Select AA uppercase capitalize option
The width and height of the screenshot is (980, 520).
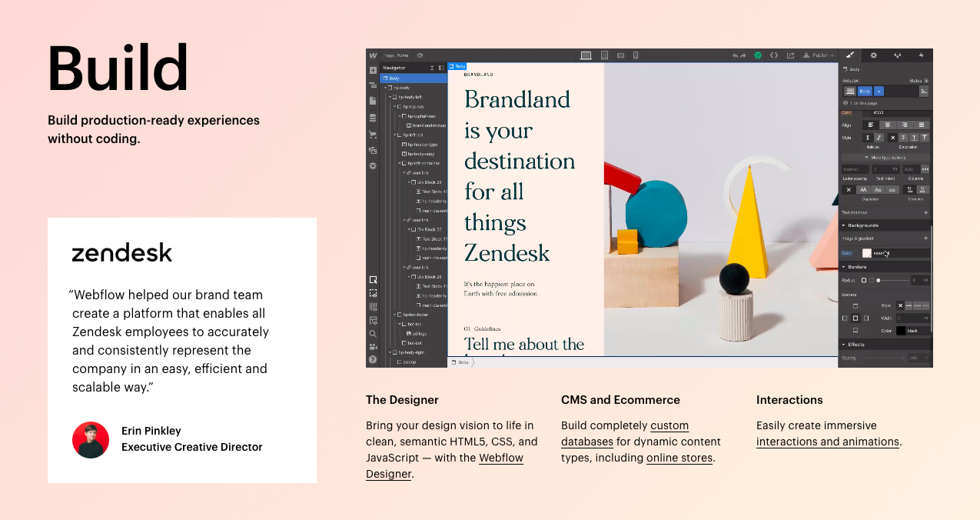863,189
